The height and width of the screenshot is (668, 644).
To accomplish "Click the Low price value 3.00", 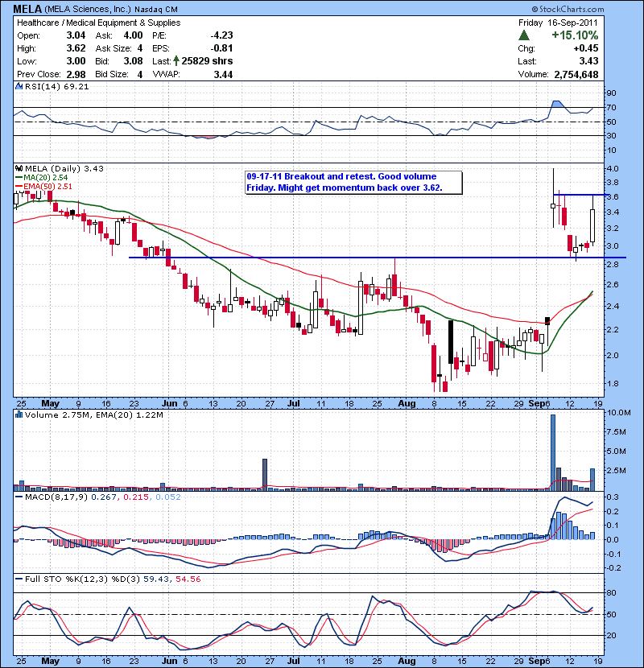I will tap(76, 61).
